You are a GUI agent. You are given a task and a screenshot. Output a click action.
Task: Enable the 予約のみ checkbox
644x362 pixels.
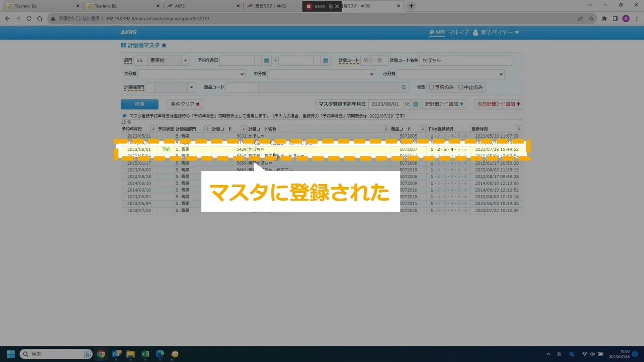tap(432, 87)
